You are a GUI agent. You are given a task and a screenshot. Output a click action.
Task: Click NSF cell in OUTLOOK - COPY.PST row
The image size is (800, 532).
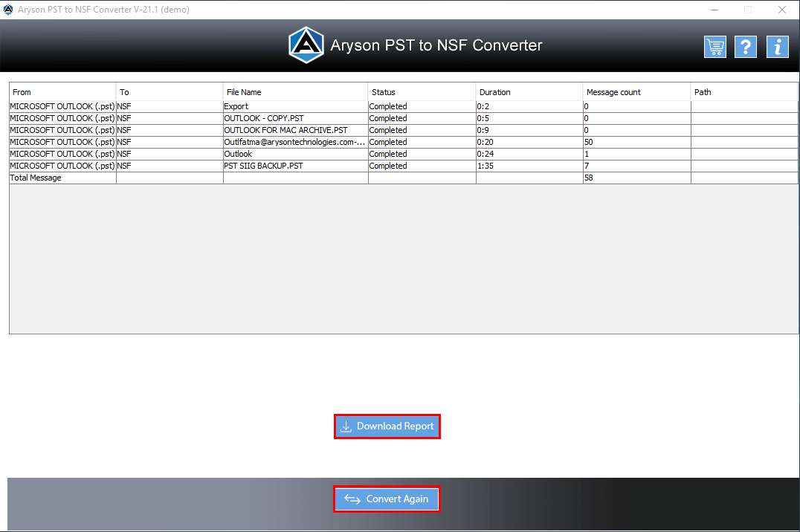170,118
